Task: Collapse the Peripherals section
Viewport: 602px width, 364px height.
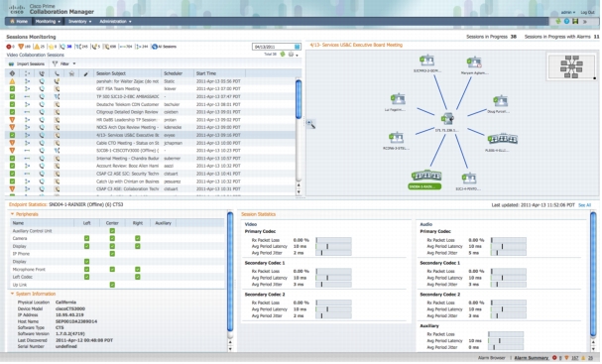Action: (x=12, y=214)
